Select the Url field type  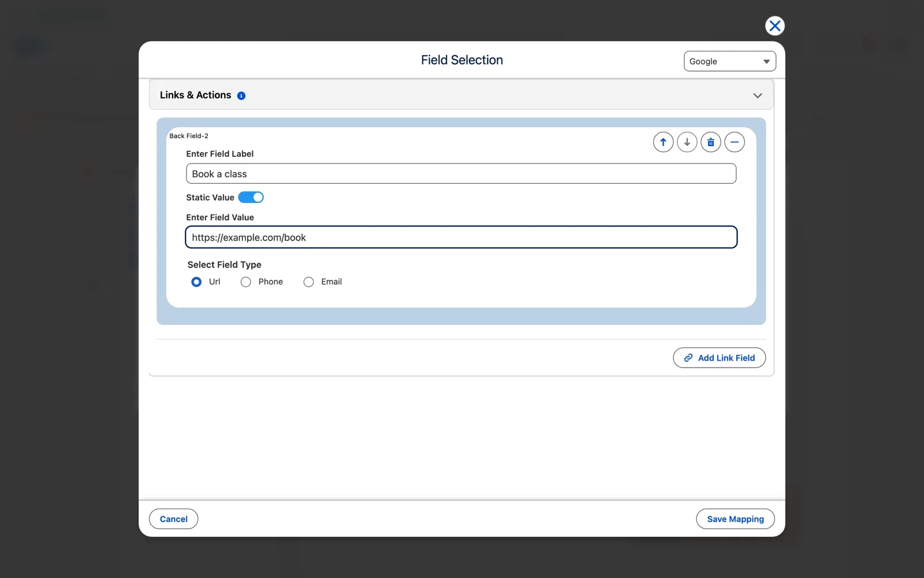[196, 282]
